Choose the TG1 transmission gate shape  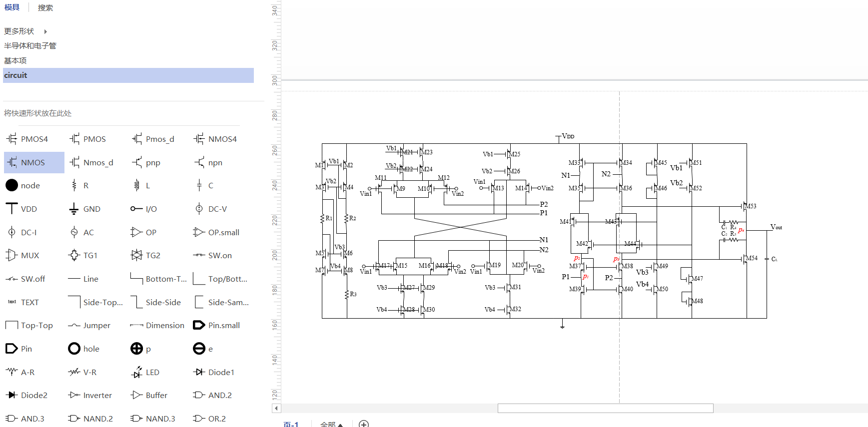pyautogui.click(x=83, y=255)
